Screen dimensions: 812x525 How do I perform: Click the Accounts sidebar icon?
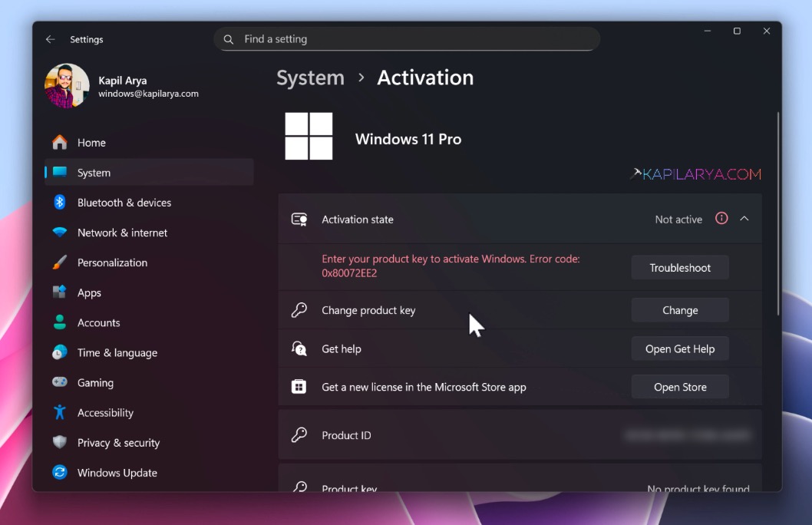pos(61,322)
